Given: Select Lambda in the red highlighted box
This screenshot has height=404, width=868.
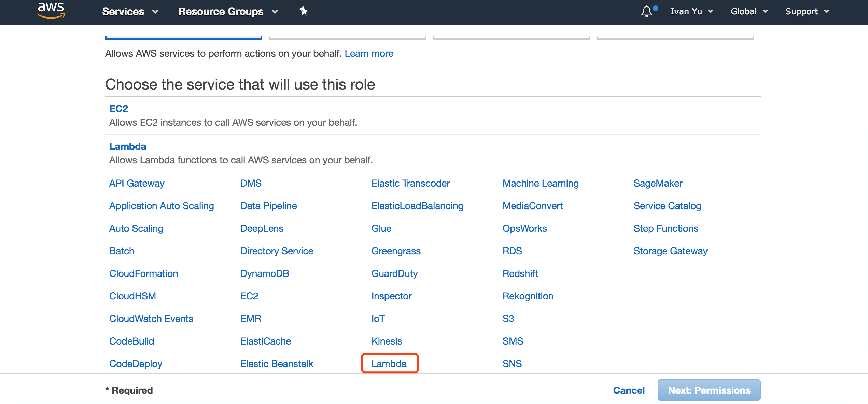Looking at the screenshot, I should 389,364.
